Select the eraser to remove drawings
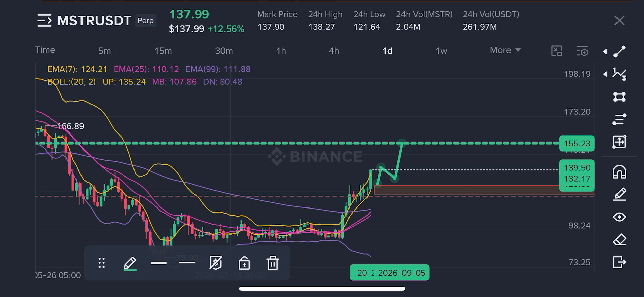Image resolution: width=644 pixels, height=297 pixels. pyautogui.click(x=619, y=239)
